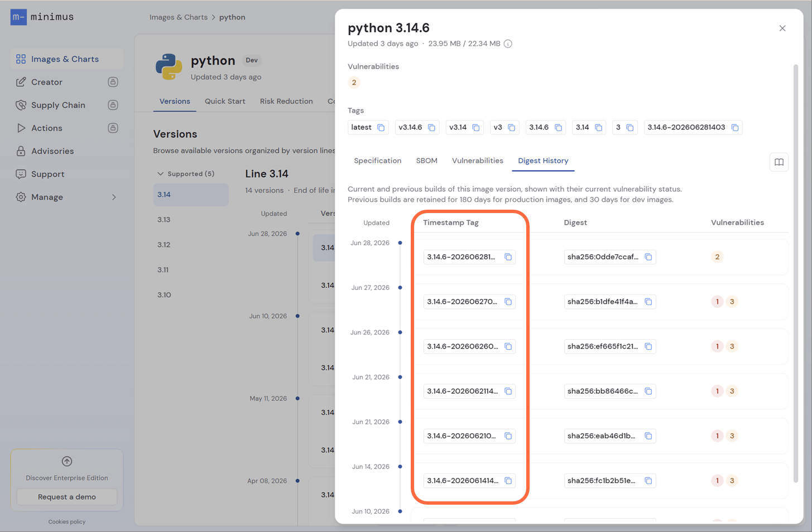Click the lock icon beside Actions
Screen dimensions: 812x532
[x=113, y=128]
